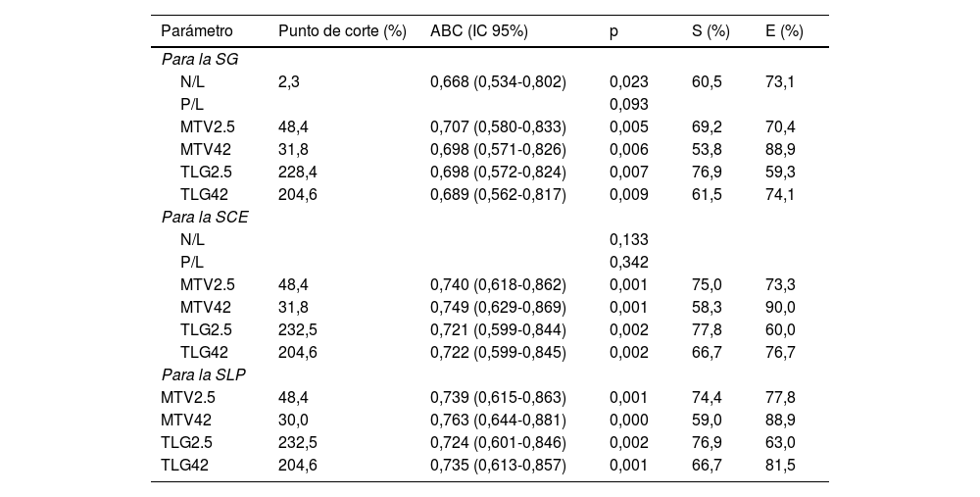
Task: Select the ABC value 0,763 (0,644-0,881)
Action: click(498, 420)
